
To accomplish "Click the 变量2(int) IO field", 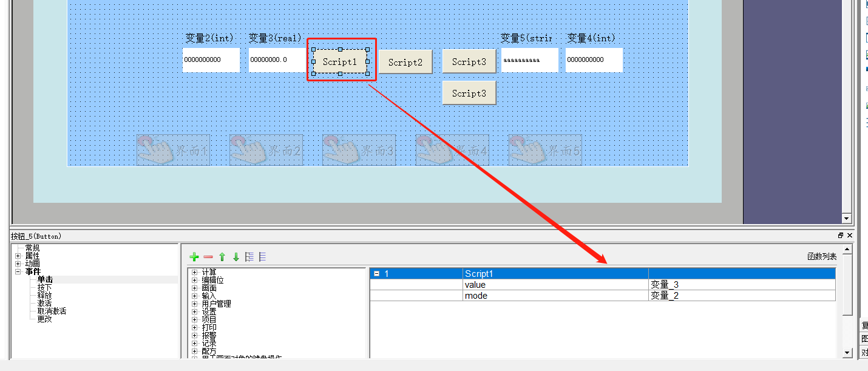I will pyautogui.click(x=211, y=60).
